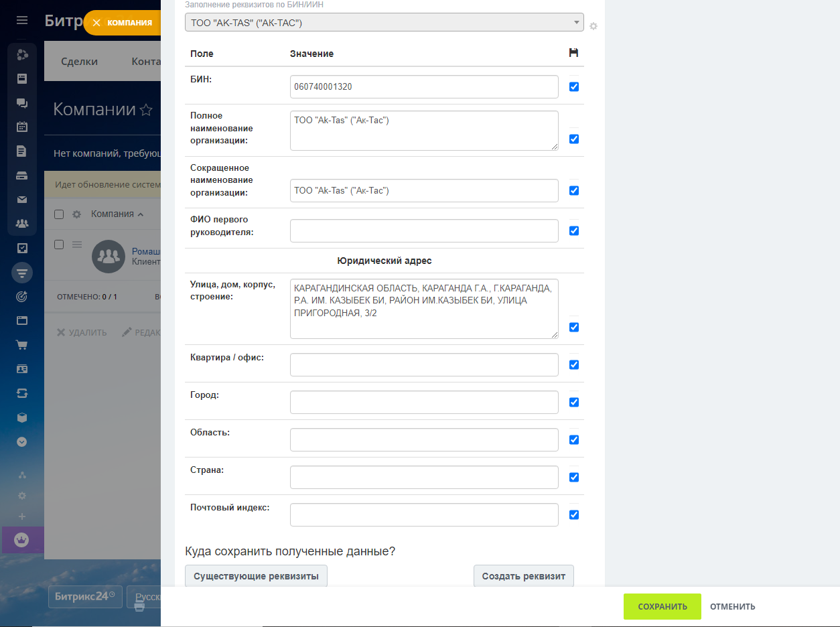
Task: Open the workgroups people sidebar icon
Action: click(x=22, y=224)
